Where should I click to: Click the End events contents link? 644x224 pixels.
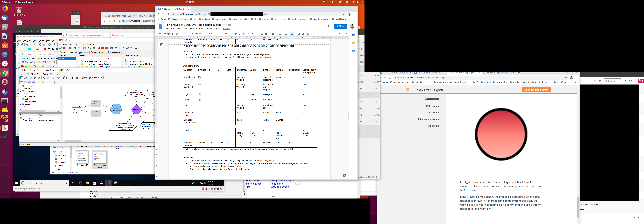[433, 126]
